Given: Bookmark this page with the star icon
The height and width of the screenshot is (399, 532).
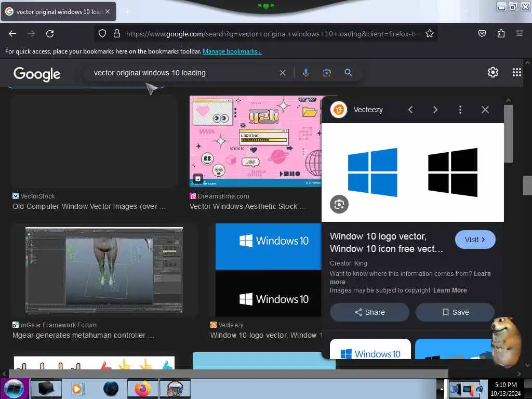Looking at the screenshot, I should (x=430, y=33).
